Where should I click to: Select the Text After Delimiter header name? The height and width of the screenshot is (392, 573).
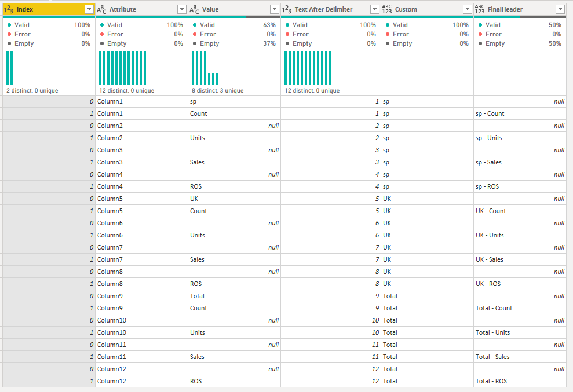[324, 9]
